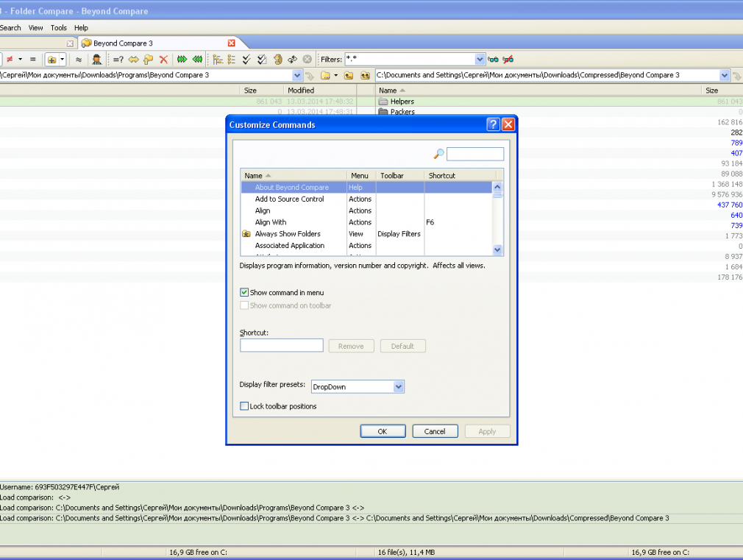This screenshot has width=743, height=560.
Task: Click the Remove shortcut button
Action: pyautogui.click(x=351, y=346)
